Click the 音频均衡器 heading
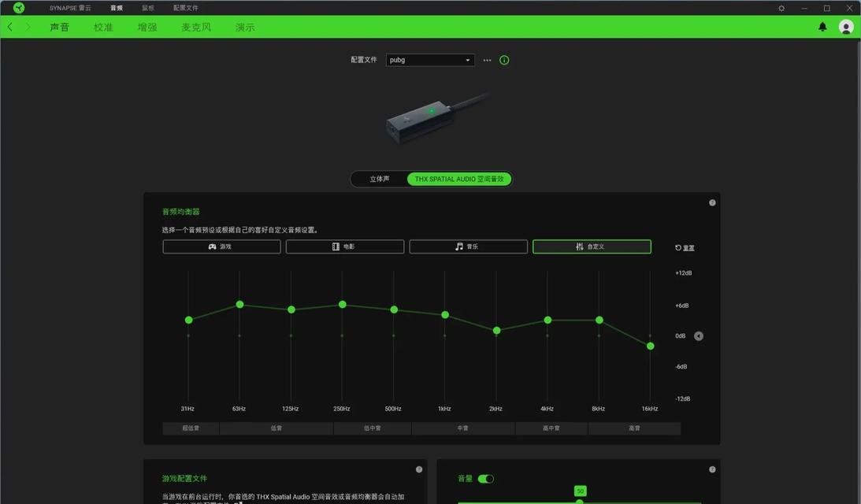The image size is (861, 504). [x=180, y=211]
